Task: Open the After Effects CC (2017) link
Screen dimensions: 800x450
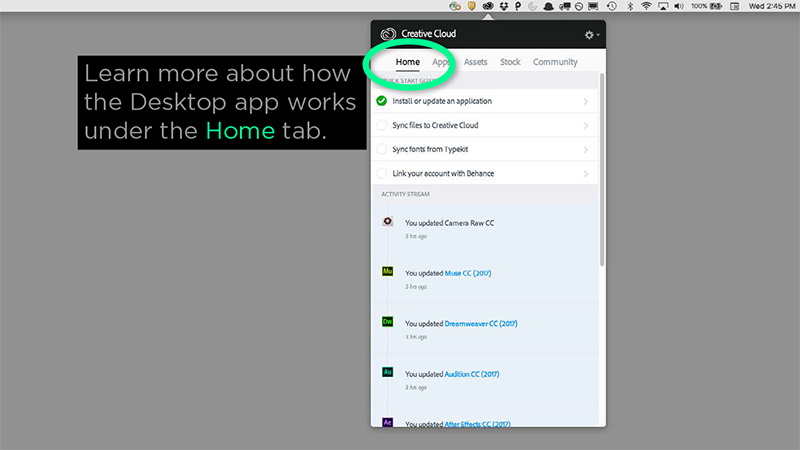Action: tap(478, 424)
